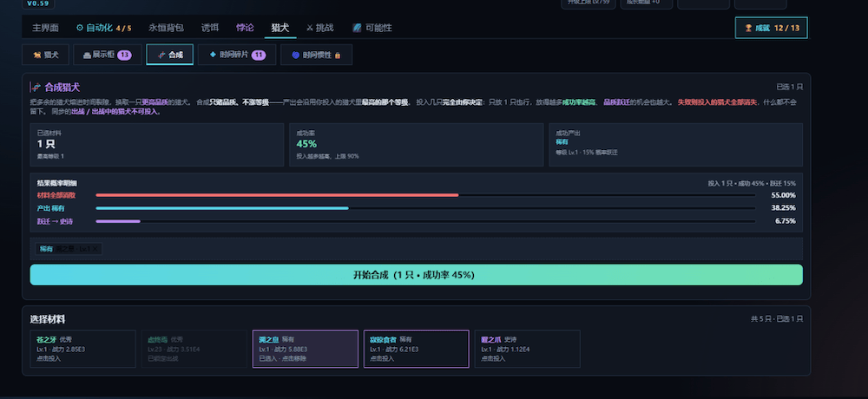Screen dimensions: 868x399
Task: Click the lock icon on 时间惯性
Action: tap(338, 56)
